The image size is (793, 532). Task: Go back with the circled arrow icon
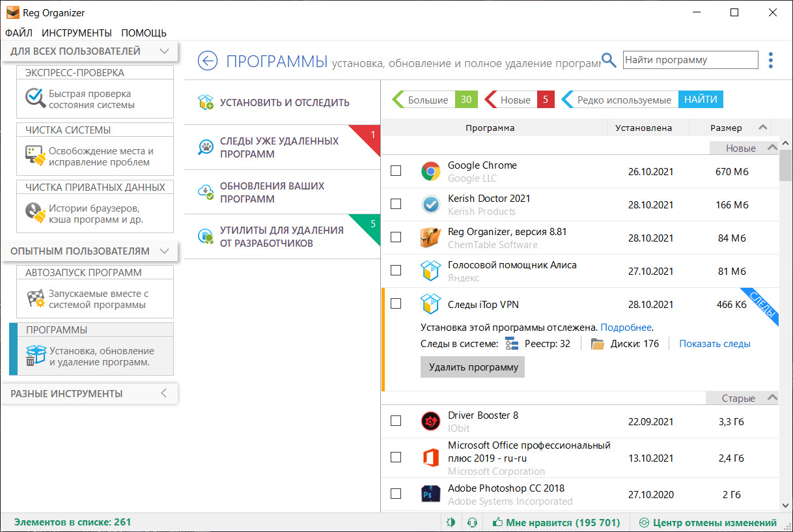click(x=208, y=61)
